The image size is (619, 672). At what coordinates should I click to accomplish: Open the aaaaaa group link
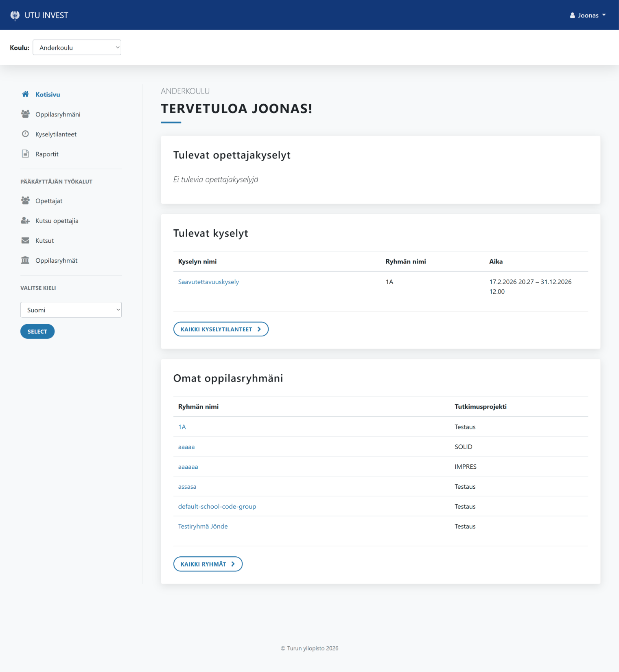[188, 467]
